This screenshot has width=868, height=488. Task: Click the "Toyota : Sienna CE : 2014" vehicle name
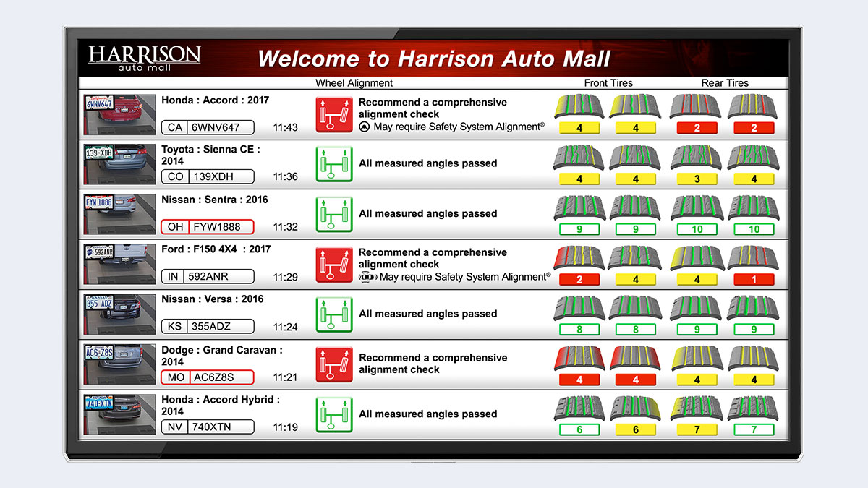tap(210, 155)
